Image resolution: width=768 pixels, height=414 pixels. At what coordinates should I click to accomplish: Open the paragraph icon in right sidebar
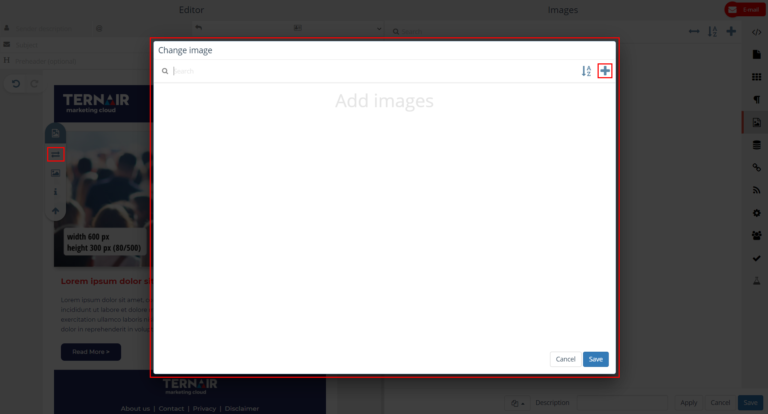[x=757, y=99]
